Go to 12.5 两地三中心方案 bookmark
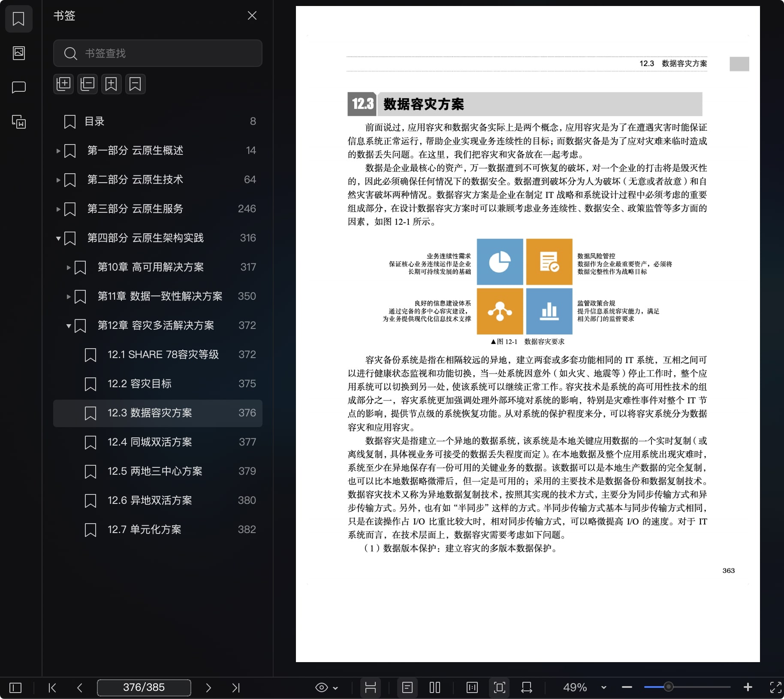This screenshot has width=784, height=699. tap(158, 471)
